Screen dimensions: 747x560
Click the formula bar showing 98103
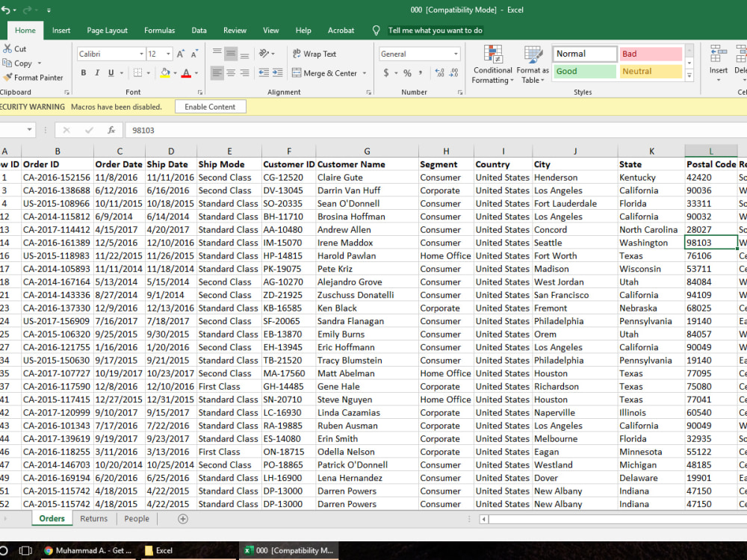click(x=436, y=130)
